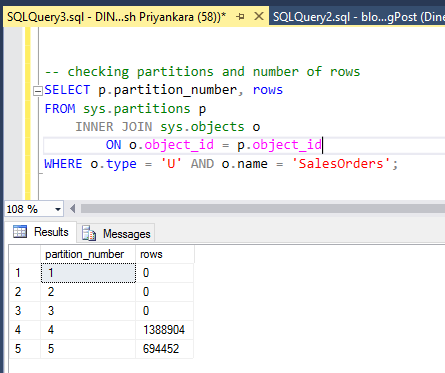Click the SELECT keyword in the query

67,90
